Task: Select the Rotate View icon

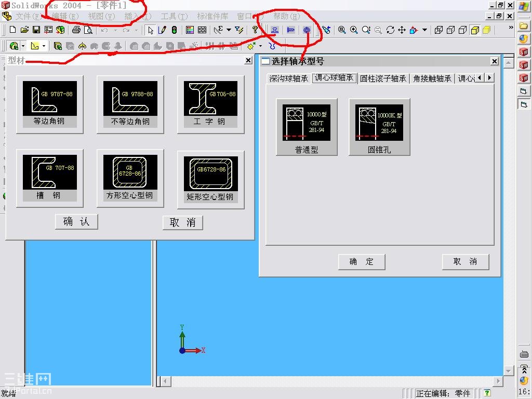Action: (x=390, y=30)
